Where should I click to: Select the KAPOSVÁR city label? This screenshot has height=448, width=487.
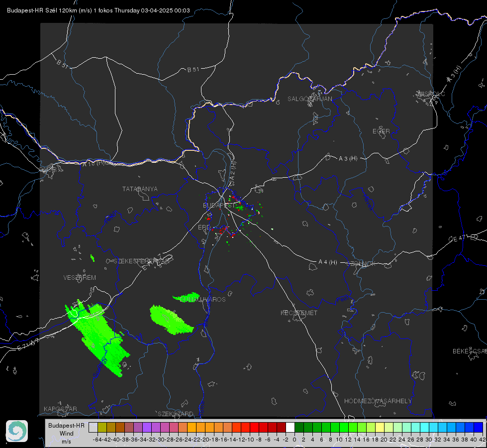60,409
